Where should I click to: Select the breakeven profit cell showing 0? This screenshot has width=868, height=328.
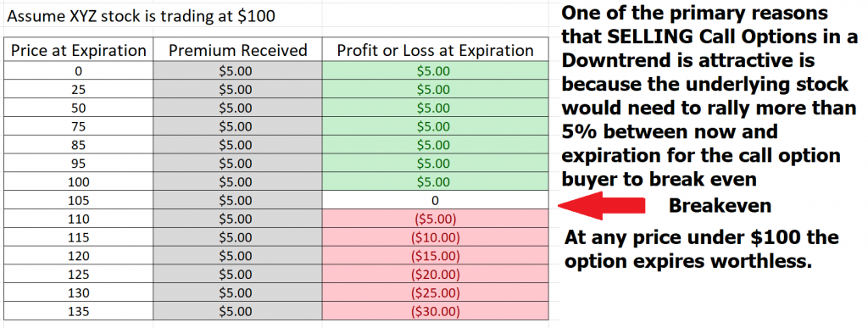point(435,200)
